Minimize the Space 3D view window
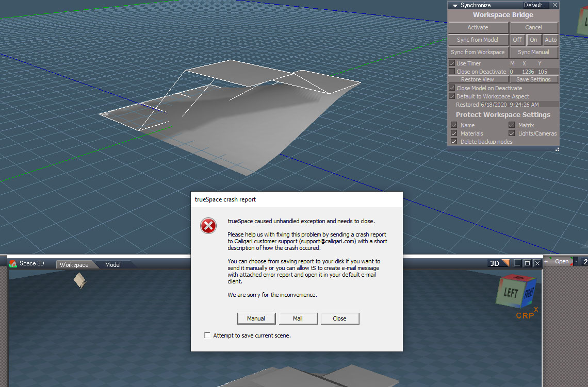 pyautogui.click(x=517, y=263)
